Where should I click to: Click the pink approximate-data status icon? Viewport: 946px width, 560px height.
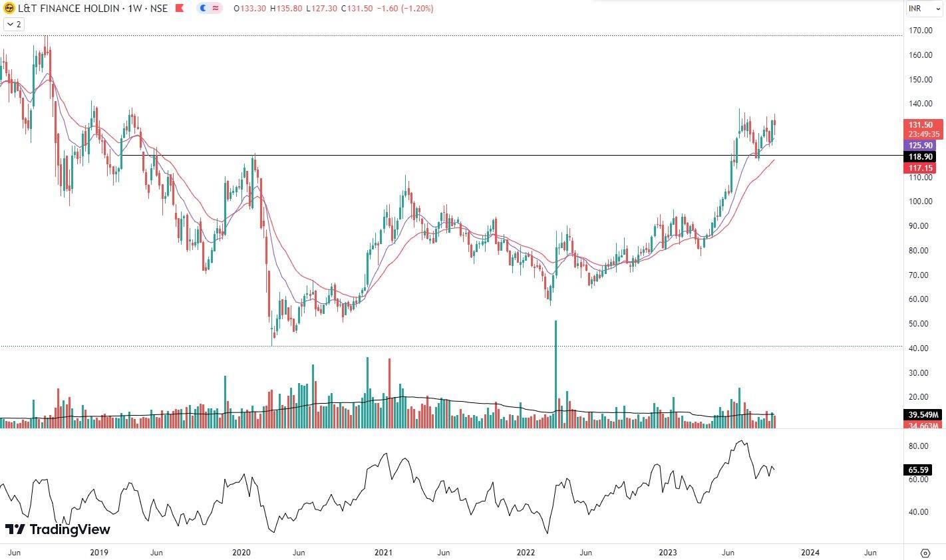(x=216, y=9)
